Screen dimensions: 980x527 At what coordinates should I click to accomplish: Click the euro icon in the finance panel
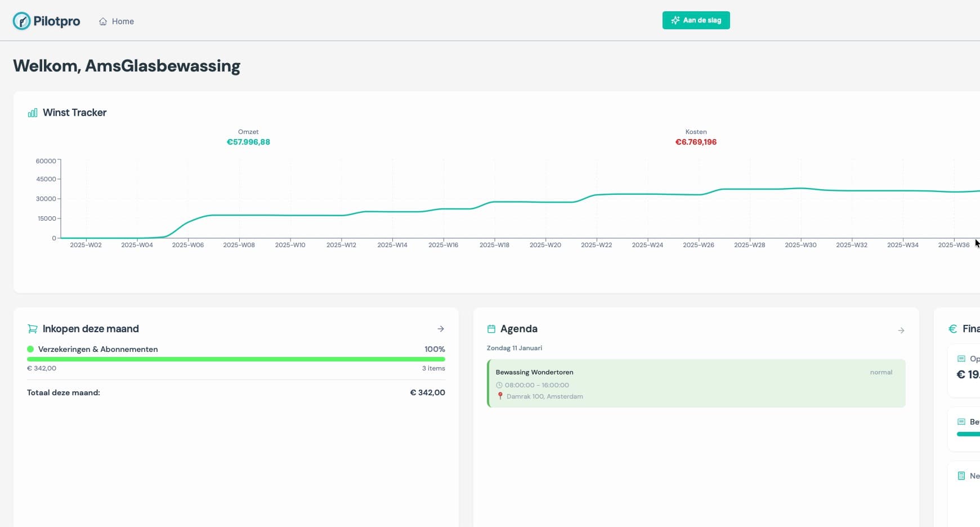[x=953, y=329]
